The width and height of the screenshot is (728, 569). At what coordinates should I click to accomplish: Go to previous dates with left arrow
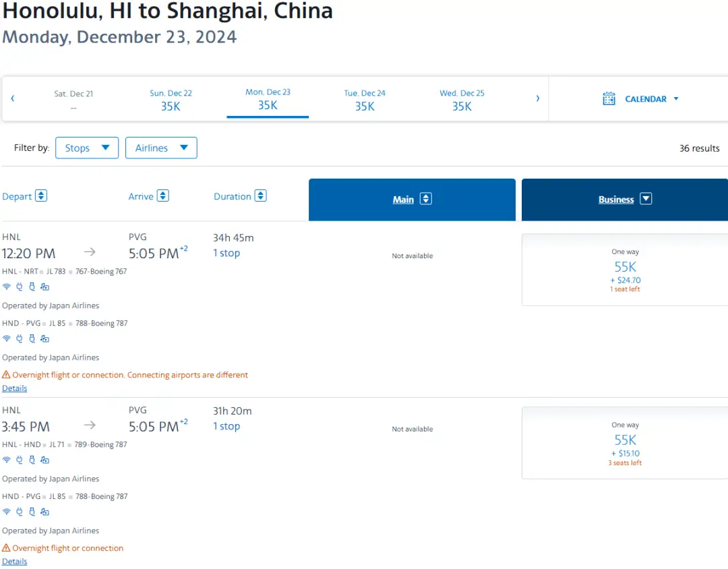tap(12, 98)
